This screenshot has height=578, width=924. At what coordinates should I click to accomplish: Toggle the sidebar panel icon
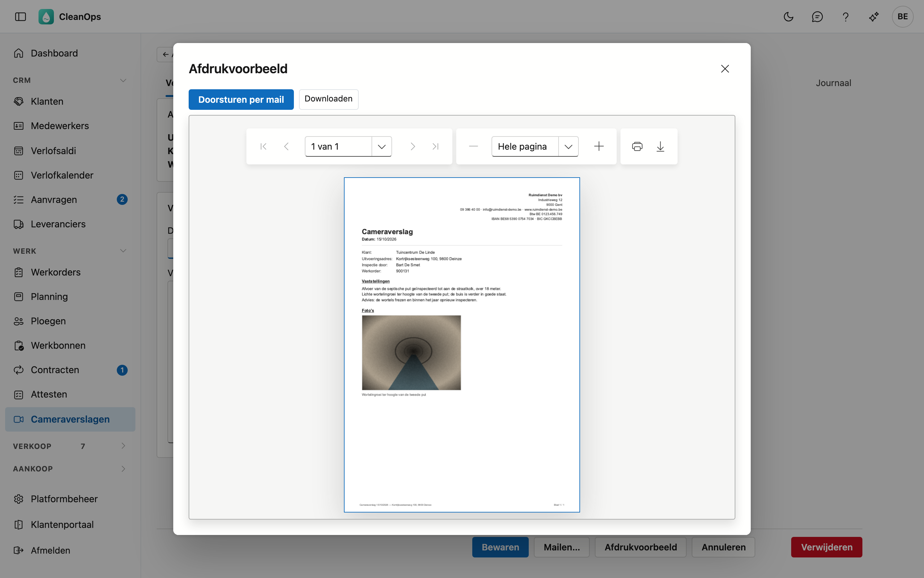point(20,16)
